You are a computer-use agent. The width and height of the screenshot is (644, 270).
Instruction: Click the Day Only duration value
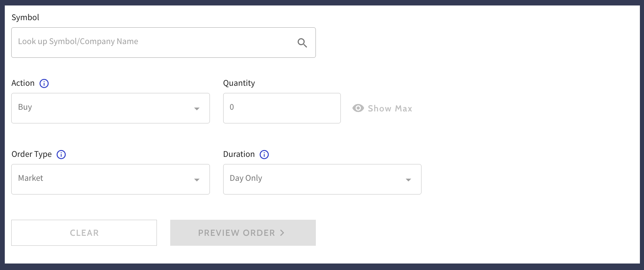(246, 178)
